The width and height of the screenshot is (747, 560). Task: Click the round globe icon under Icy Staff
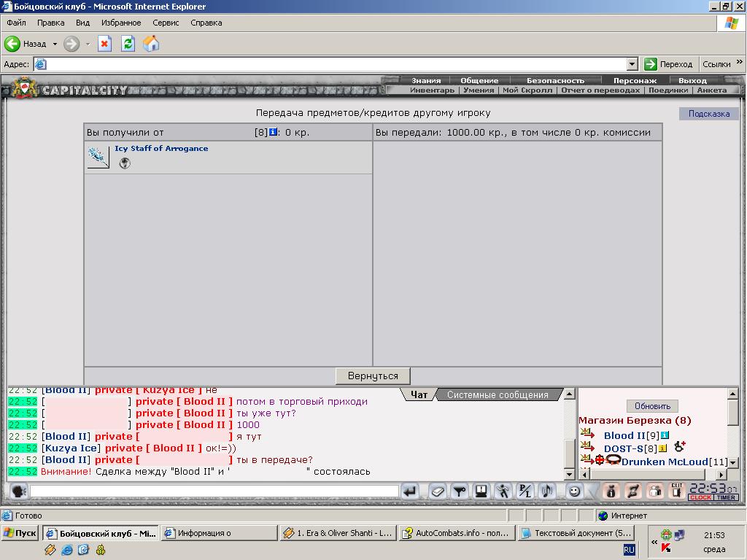[x=125, y=163]
